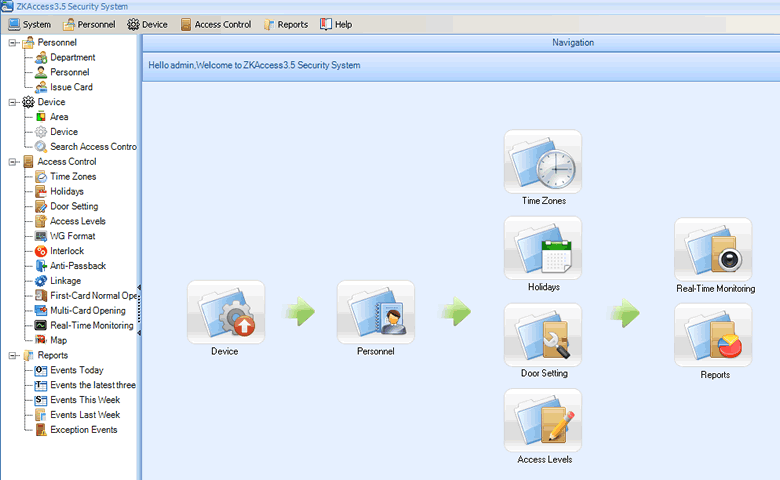Click the Holidays label under calendar icon

[544, 287]
